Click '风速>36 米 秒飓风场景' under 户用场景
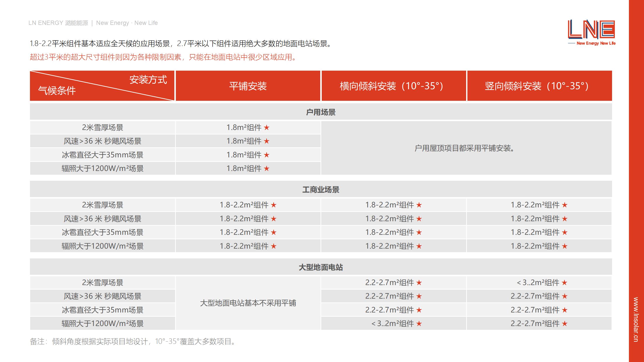Image resolution: width=644 pixels, height=362 pixels. click(103, 141)
